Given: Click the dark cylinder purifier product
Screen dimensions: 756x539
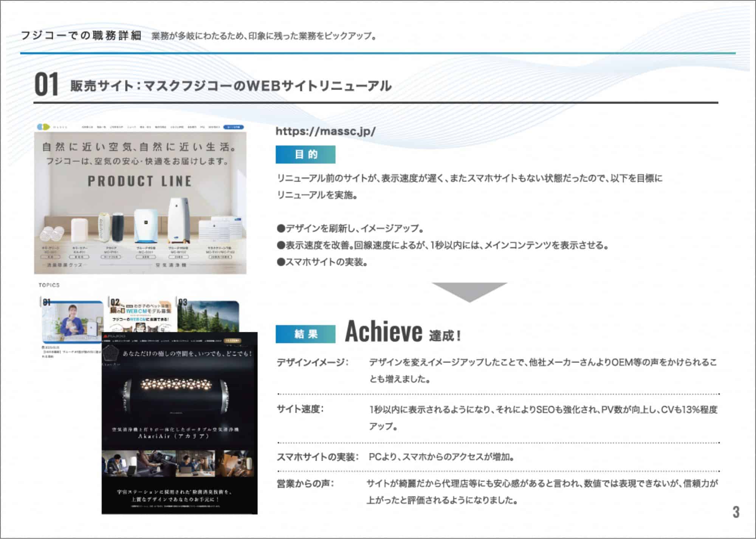Looking at the screenshot, I should click(118, 227).
